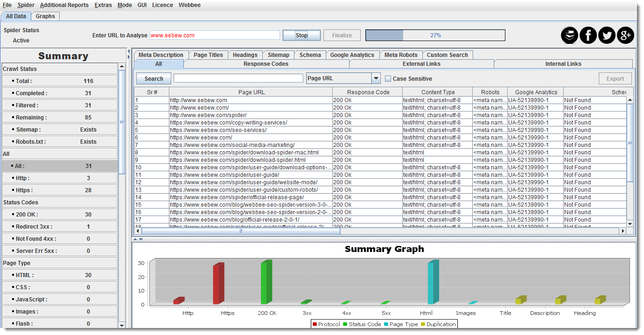
Task: Select the social-media-marketing URL row
Action: point(380,145)
